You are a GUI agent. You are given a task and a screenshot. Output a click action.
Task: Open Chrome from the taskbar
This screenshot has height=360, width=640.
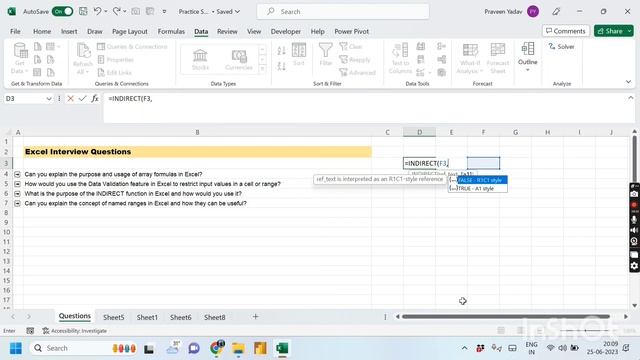(217, 348)
